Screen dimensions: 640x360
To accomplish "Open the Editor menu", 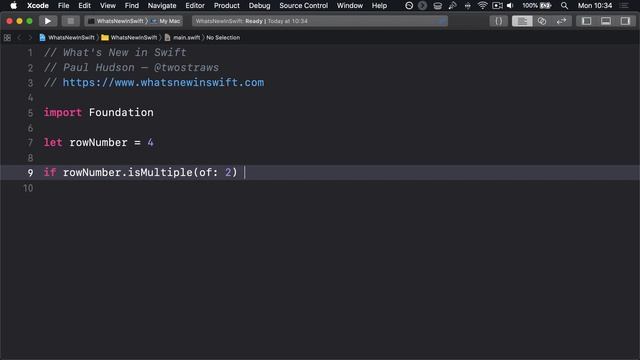I will pyautogui.click(x=195, y=5).
